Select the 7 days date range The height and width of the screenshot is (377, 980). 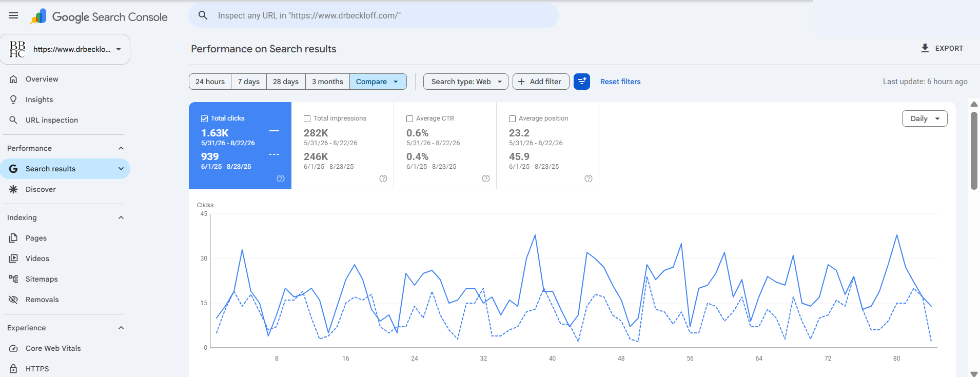point(249,82)
